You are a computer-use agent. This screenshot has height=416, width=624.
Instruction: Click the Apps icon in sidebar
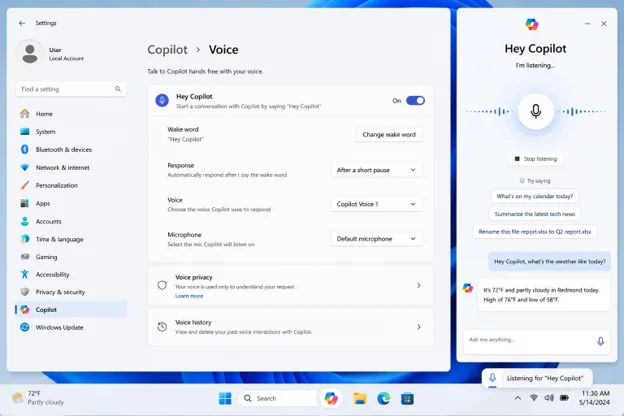[25, 203]
